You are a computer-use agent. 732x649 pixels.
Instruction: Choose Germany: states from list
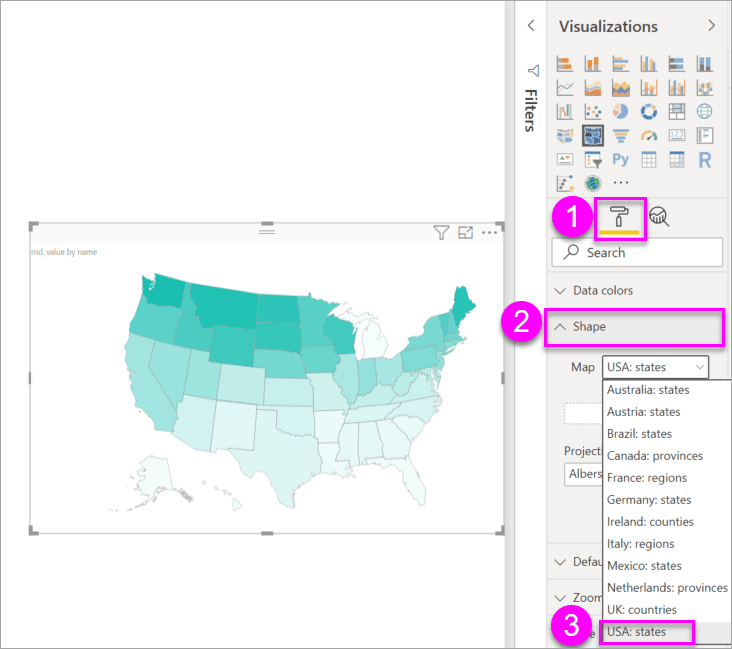pyautogui.click(x=649, y=500)
